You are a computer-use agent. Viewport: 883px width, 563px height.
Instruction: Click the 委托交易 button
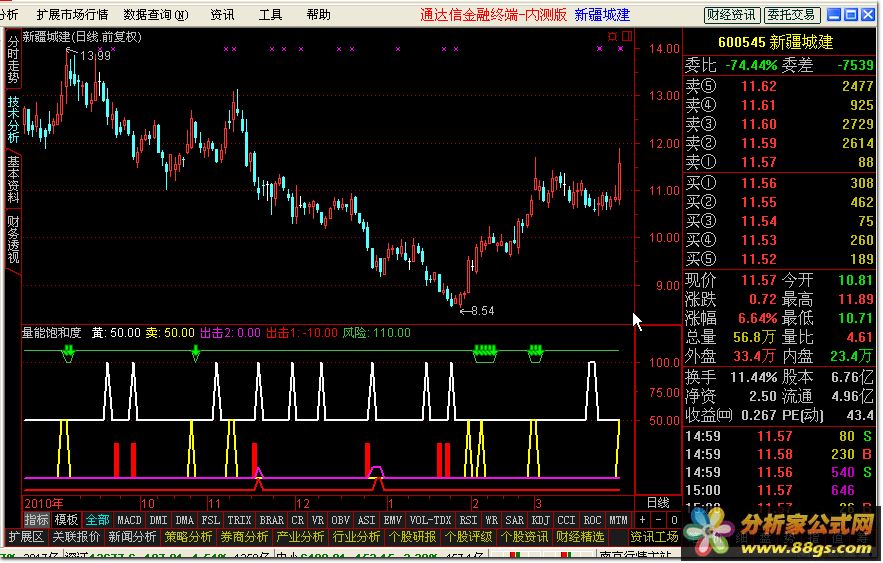coord(792,15)
